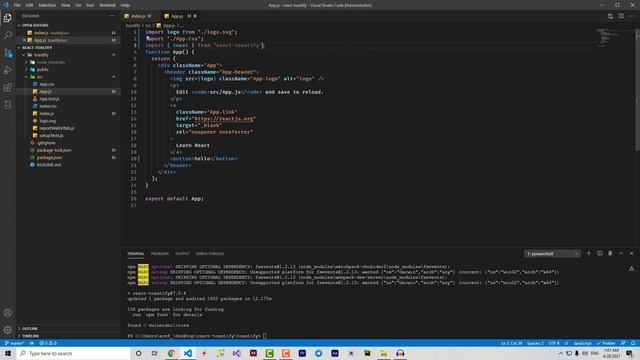Click Spaces: 2 indentation in status bar
This screenshot has width=640, height=360.
pos(535,343)
